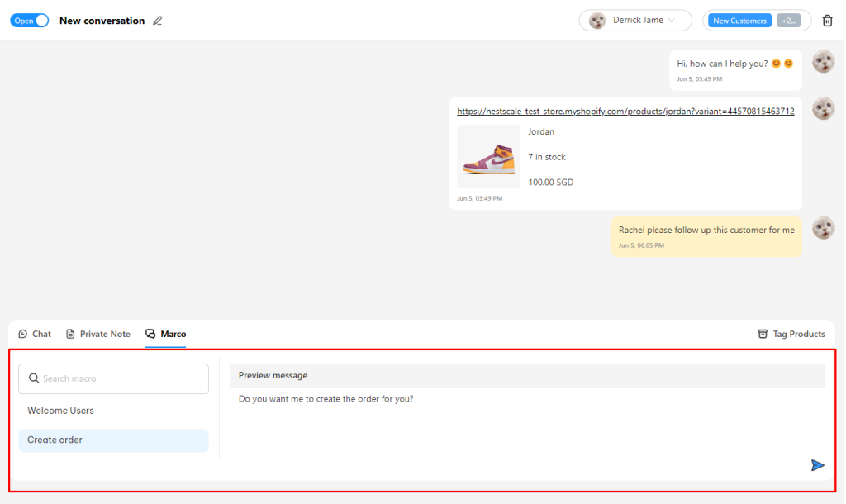Open Tag Products
This screenshot has width=846, height=504.
tap(791, 334)
